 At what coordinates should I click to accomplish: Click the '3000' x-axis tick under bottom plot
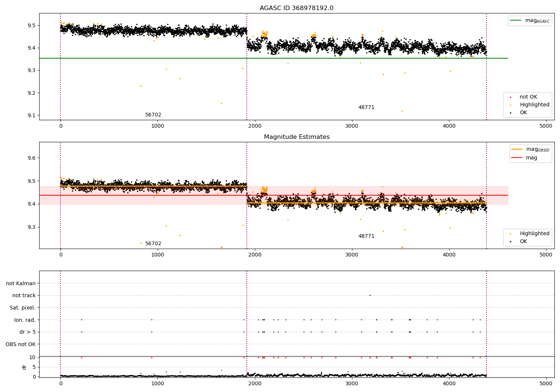(x=352, y=383)
